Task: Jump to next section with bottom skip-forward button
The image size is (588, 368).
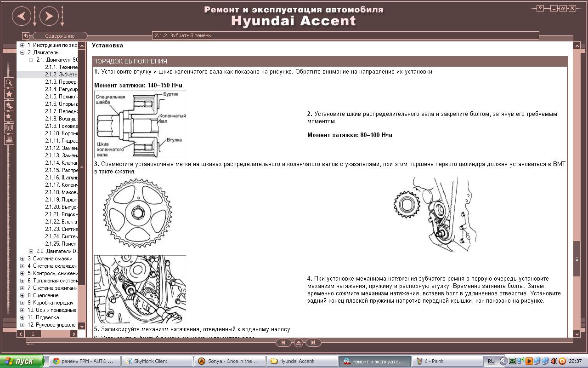Action: (313, 342)
